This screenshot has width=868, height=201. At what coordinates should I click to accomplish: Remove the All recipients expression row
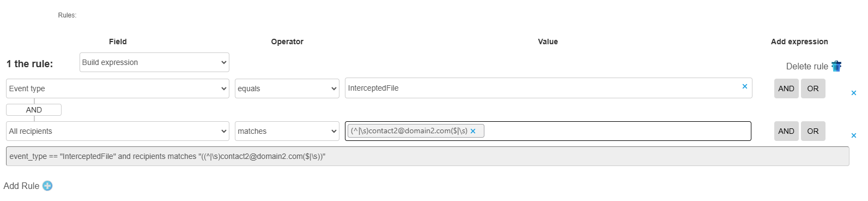pos(854,135)
